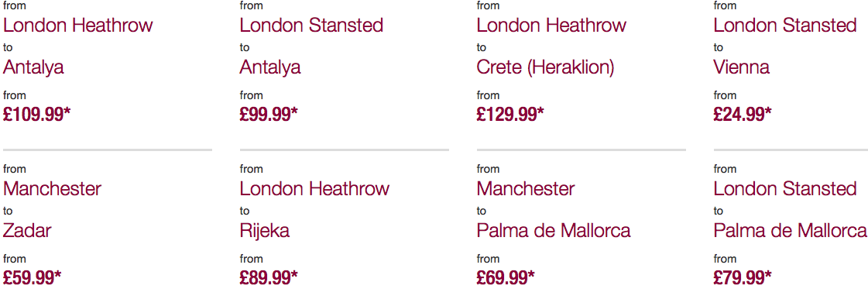Click the £59.99 Zadar fare

[x=32, y=277]
